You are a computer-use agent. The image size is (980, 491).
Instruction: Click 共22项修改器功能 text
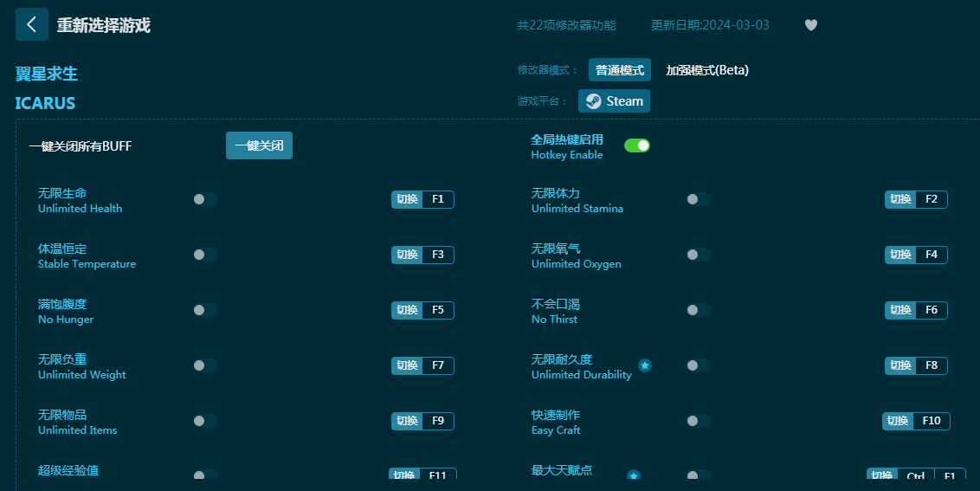click(x=566, y=25)
